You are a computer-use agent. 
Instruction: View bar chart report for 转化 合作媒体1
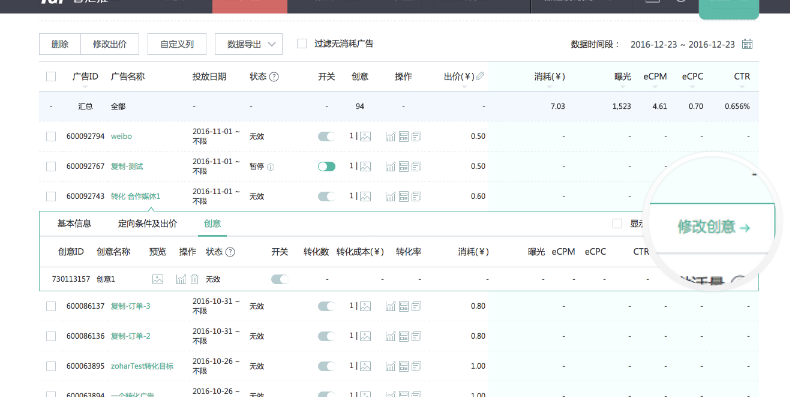tap(390, 196)
